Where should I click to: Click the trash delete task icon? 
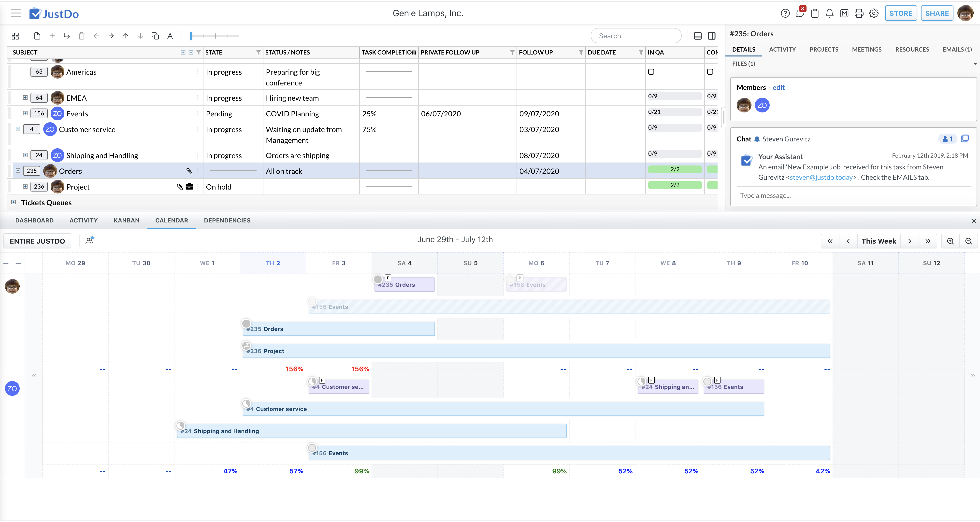pyautogui.click(x=81, y=36)
